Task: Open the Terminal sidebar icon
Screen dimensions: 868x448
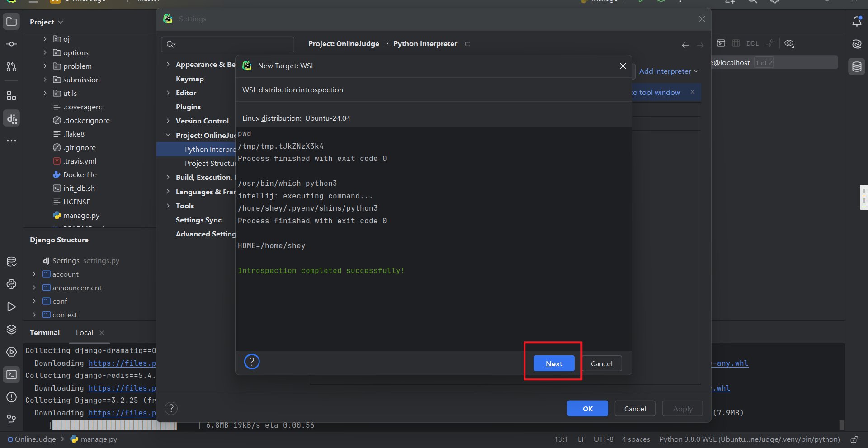Action: 12,374
